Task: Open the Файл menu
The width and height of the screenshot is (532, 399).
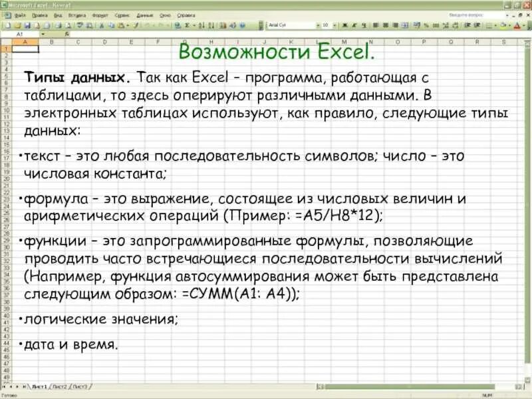Action: (20, 15)
